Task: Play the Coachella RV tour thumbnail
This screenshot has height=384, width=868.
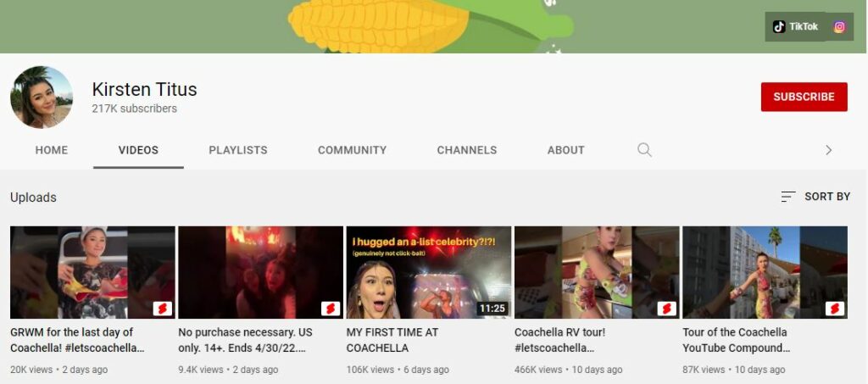Action: tap(597, 272)
